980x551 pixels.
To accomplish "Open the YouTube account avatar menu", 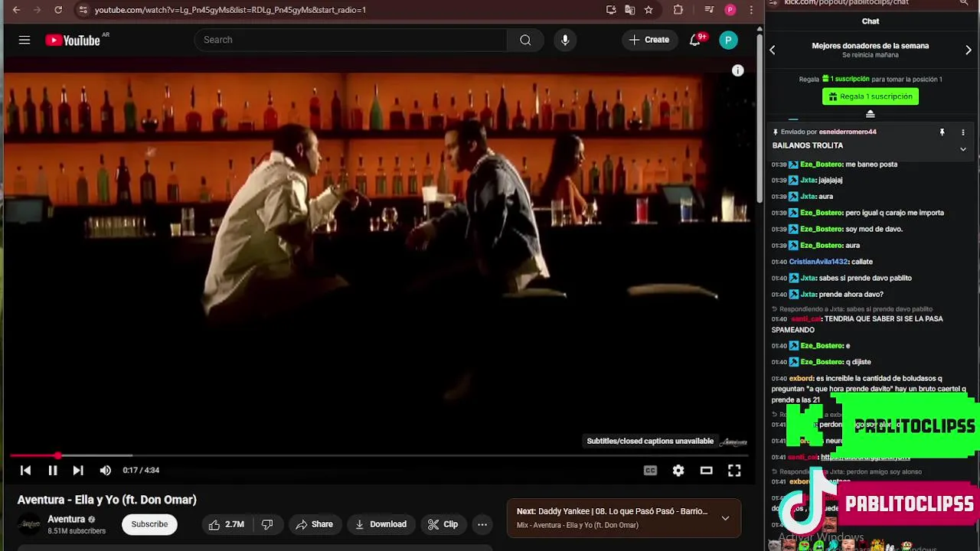I will pos(728,40).
